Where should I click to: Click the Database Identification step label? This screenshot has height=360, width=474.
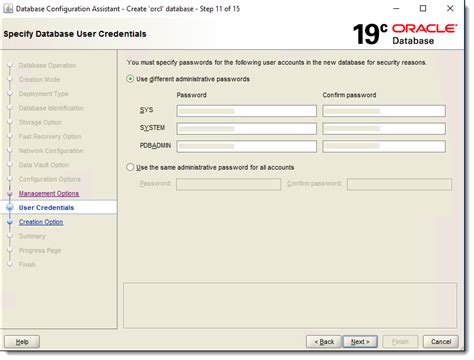[x=51, y=108]
